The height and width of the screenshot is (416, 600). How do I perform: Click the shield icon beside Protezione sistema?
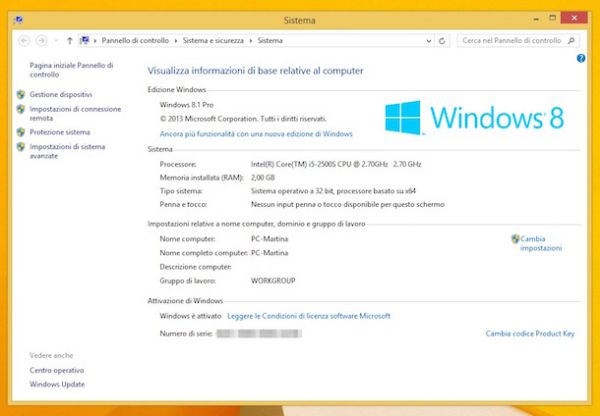click(x=21, y=132)
